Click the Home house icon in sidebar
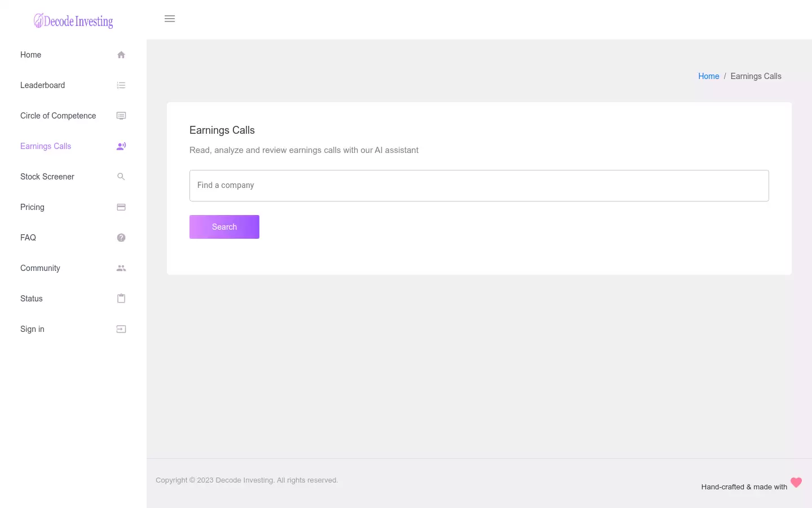 click(121, 55)
